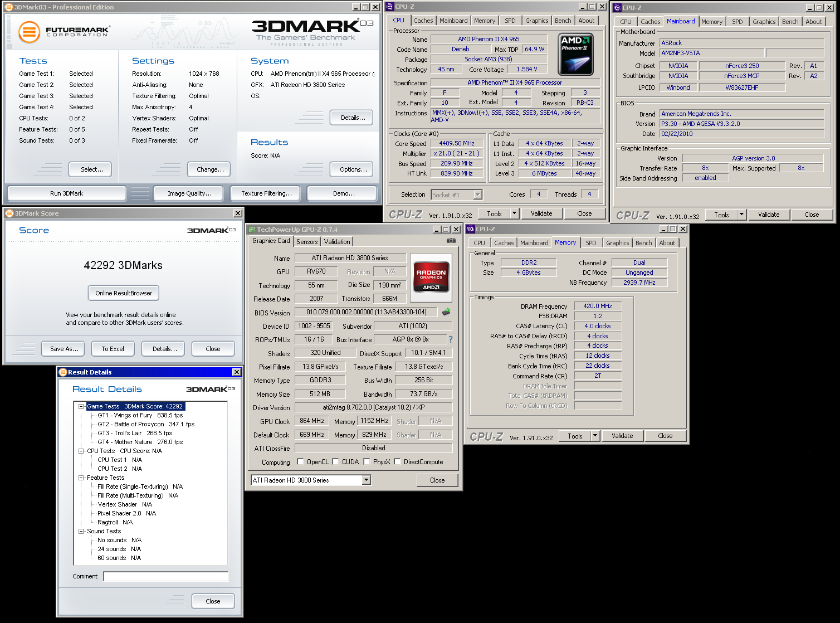The height and width of the screenshot is (623, 840).
Task: Click the GPU Clock value 864 MHz
Action: (x=312, y=421)
